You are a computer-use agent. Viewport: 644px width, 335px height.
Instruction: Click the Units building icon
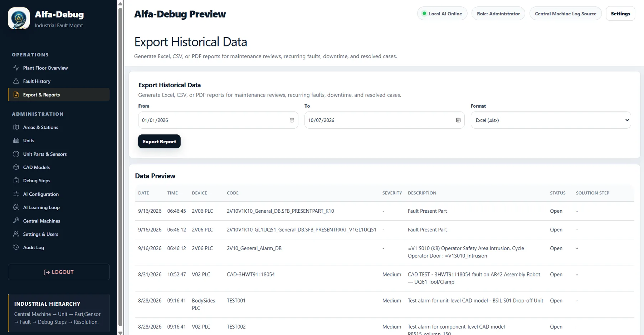point(16,141)
